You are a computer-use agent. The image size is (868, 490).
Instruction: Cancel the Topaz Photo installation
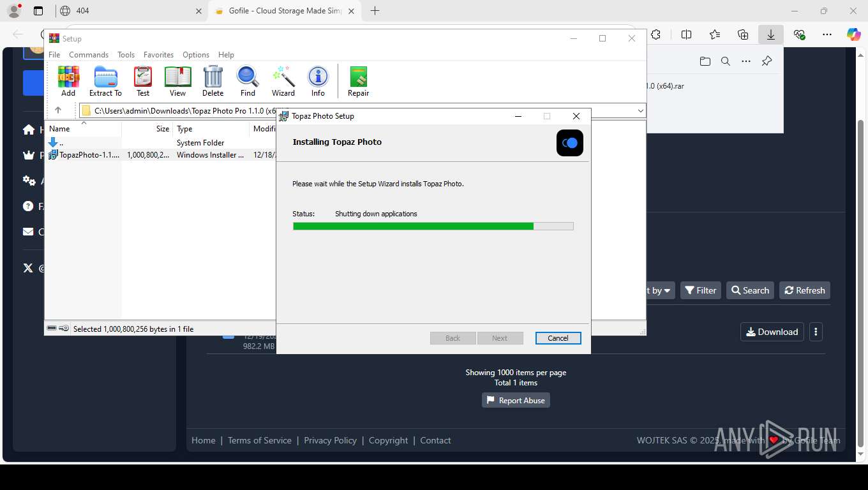(x=558, y=338)
